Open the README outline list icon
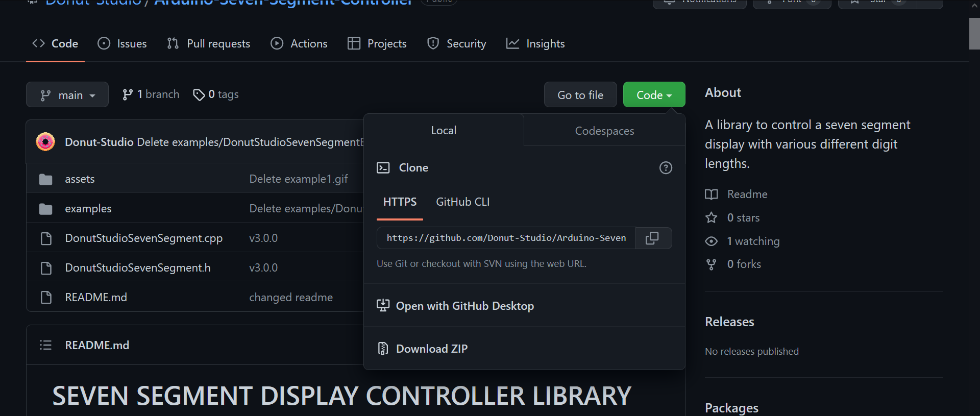Screen dimensions: 980x416 [45, 346]
